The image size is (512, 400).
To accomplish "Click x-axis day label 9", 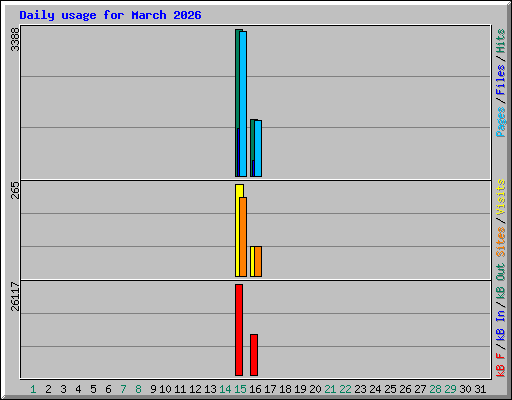I will pos(153,389).
